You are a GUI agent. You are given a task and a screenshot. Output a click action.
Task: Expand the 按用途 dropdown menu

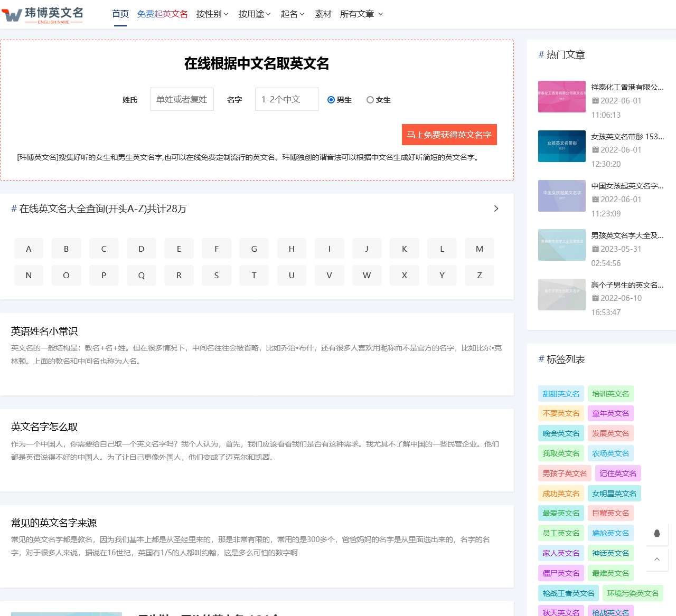click(x=255, y=14)
